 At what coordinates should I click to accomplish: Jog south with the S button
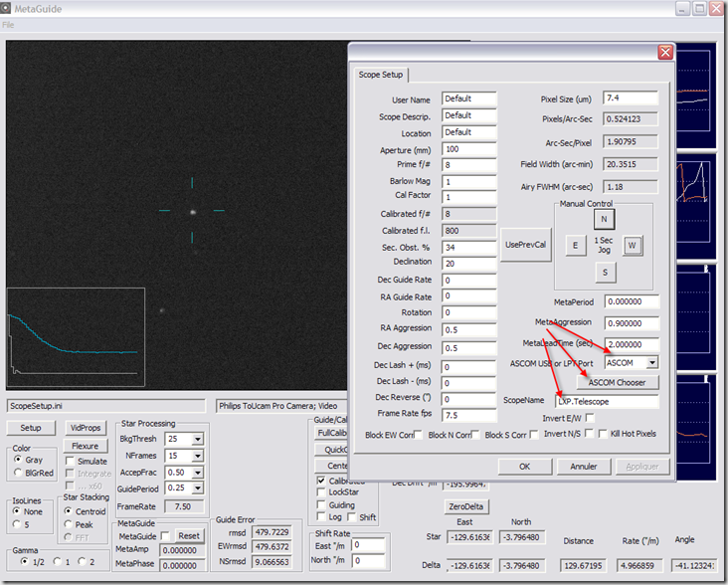[605, 273]
